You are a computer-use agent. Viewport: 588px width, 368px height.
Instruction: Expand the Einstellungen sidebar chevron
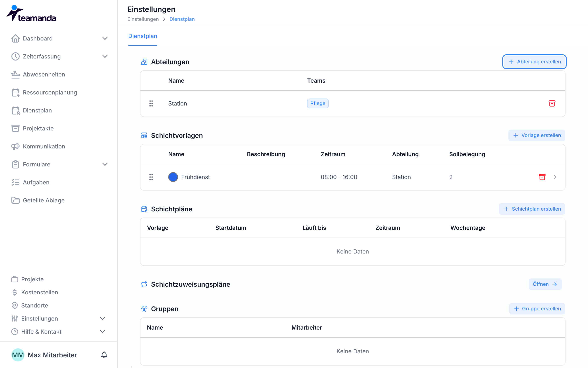[102, 319]
